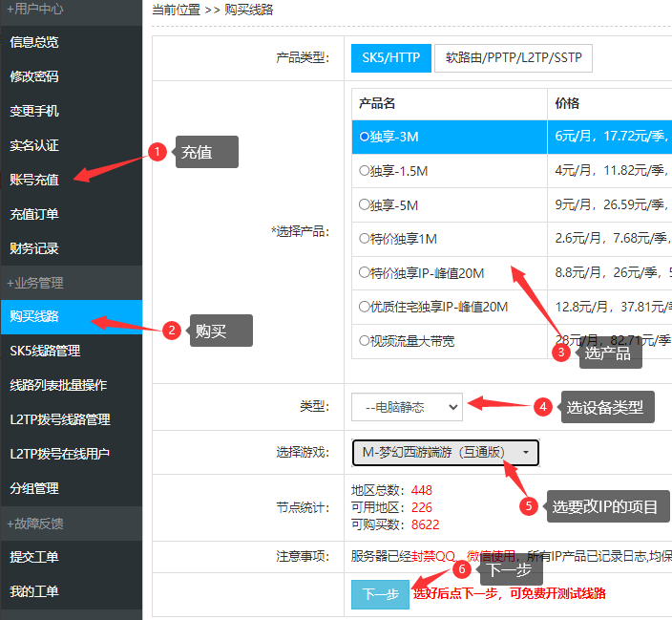This screenshot has height=620, width=672.
Task: Click the 9元/月, 26.59元/季 price cell
Action: (x=610, y=204)
